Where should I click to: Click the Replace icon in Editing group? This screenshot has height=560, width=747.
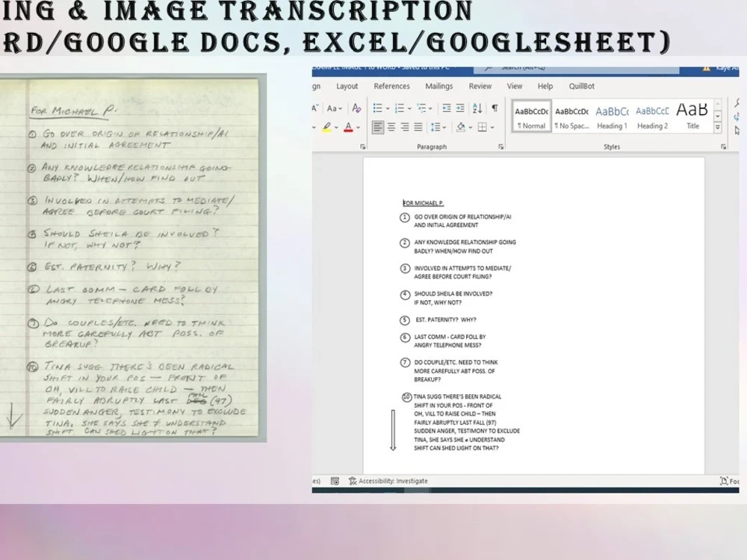[737, 116]
